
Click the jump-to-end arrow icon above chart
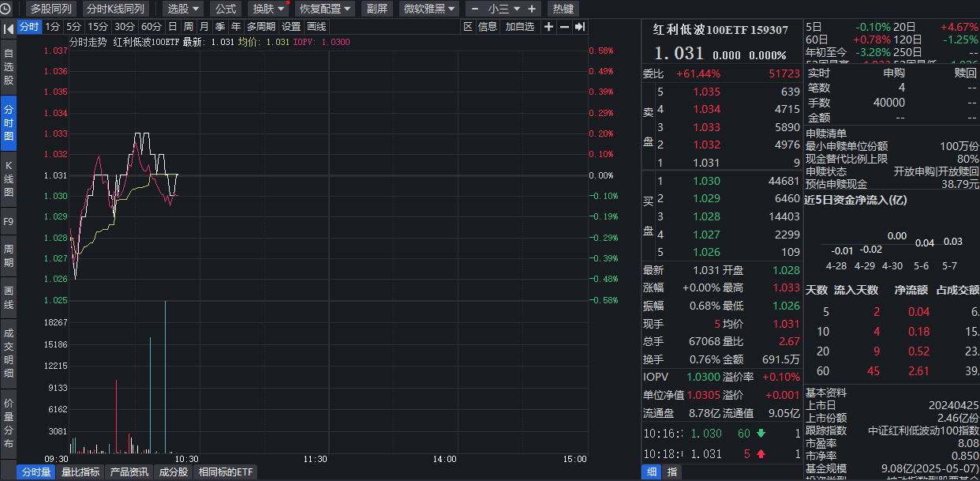point(579,27)
